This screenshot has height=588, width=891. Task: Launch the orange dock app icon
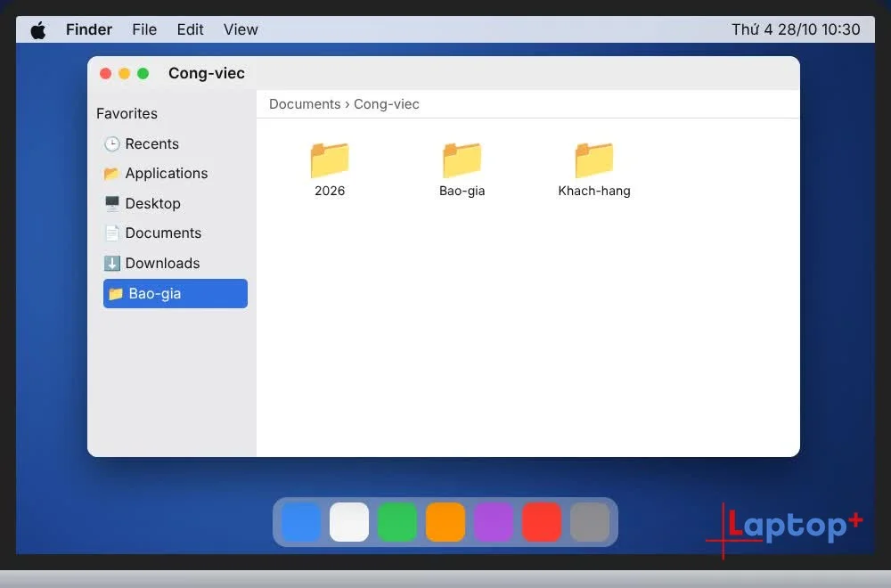(445, 521)
